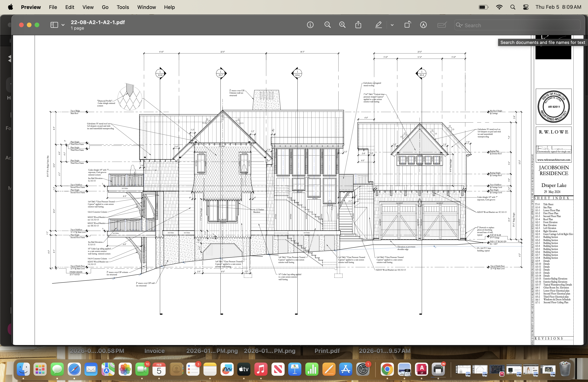Toggle the Markup toolbar icon
Screen dimensions: 588x382
(x=423, y=25)
